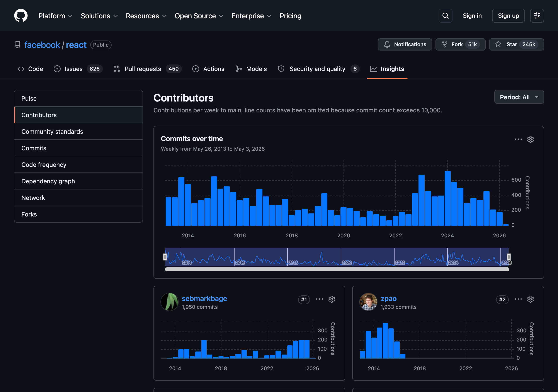Click the Commits over time heading

tap(192, 139)
